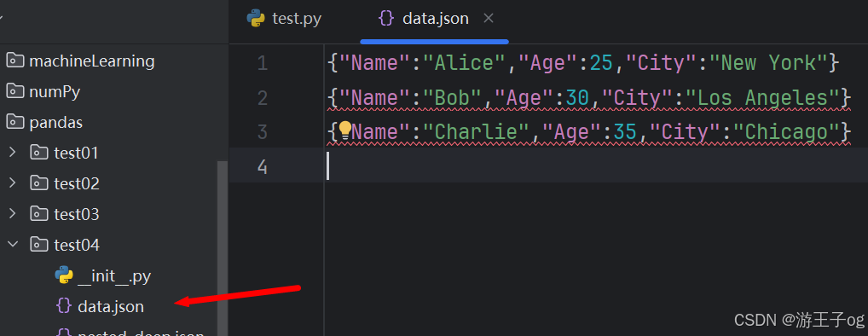Image resolution: width=868 pixels, height=336 pixels.
Task: Expand the test03 folder chevron
Action: pos(14,214)
